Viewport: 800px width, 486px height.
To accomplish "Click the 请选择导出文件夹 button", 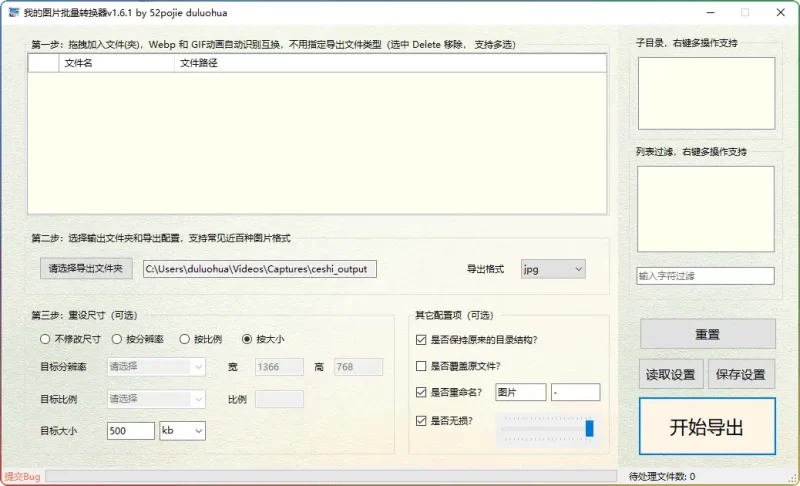I will [x=86, y=269].
